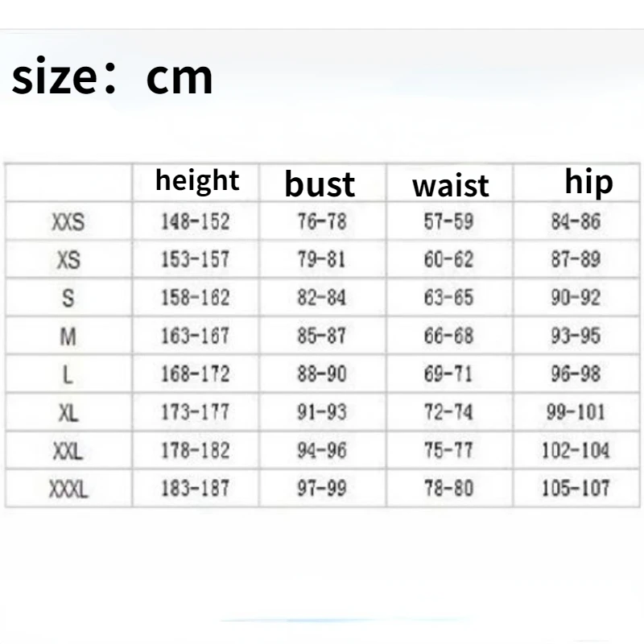Select the XL size row label
Image resolution: width=644 pixels, height=644 pixels.
pyautogui.click(x=68, y=412)
